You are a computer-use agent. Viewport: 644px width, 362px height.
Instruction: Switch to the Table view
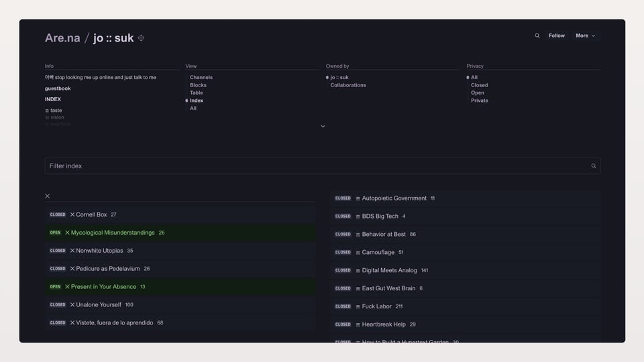tap(196, 93)
